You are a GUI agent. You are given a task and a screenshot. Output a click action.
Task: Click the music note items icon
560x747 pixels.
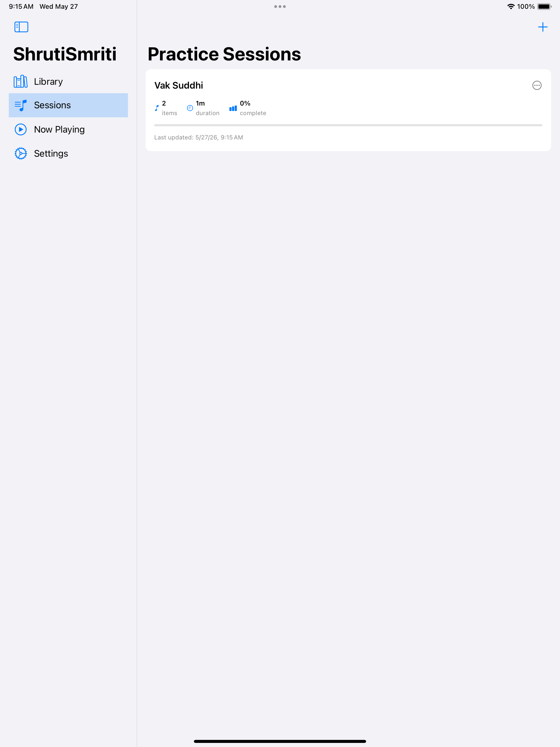pyautogui.click(x=157, y=108)
